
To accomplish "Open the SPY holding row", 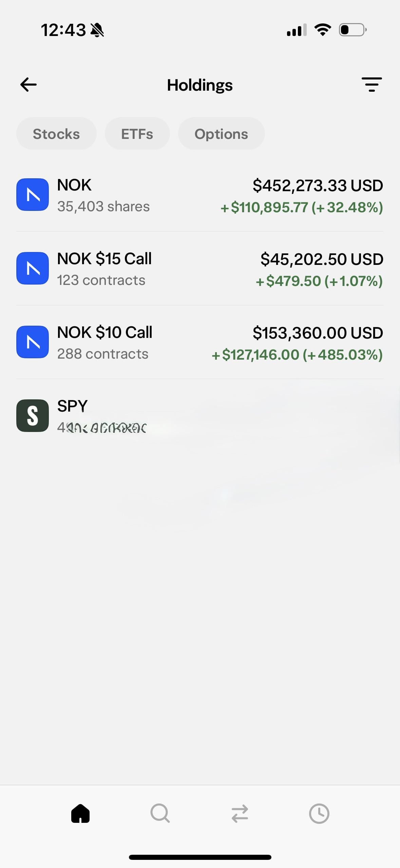I will (200, 416).
